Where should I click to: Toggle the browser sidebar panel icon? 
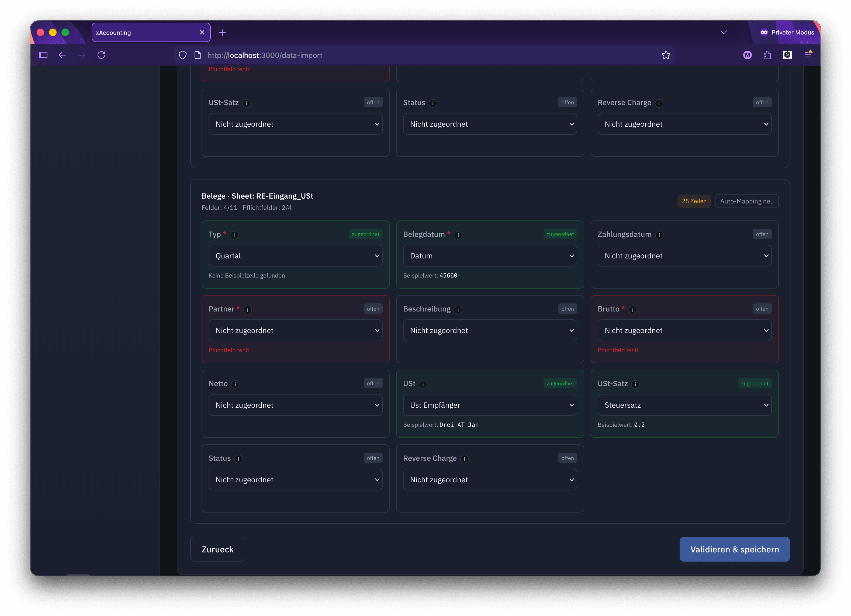click(43, 55)
